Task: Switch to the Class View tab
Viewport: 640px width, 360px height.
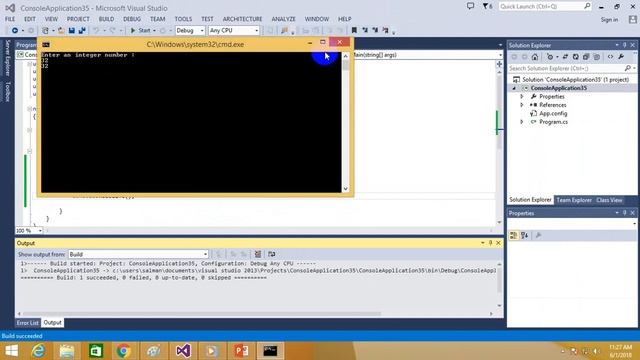Action: tap(609, 200)
